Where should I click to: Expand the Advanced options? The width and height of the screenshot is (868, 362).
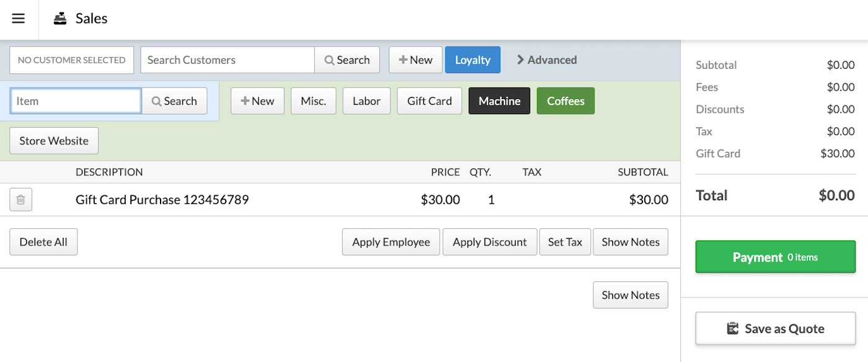[546, 60]
